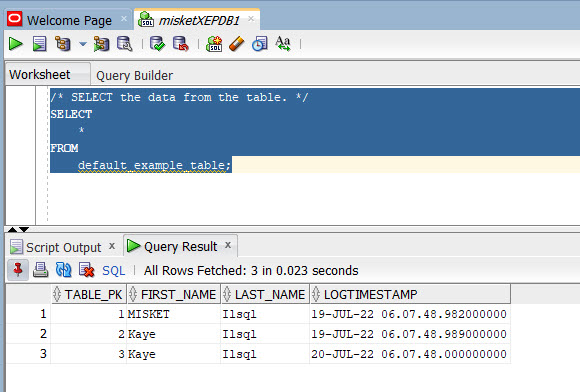Select row number 1 in result grid

pyautogui.click(x=28, y=314)
